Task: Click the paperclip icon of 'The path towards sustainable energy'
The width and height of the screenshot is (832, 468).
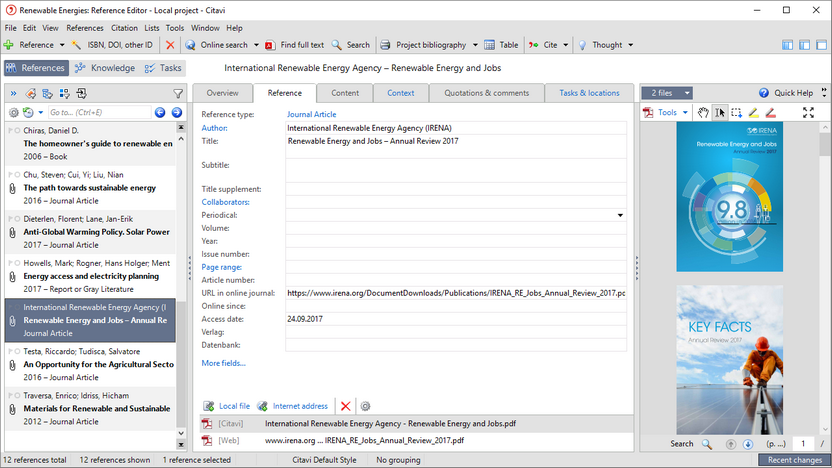Action: (12, 188)
